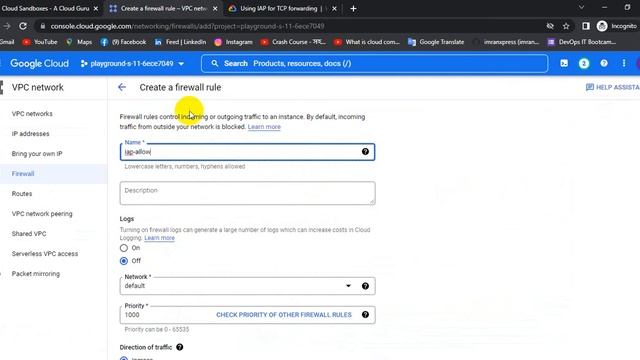Open Feed LinkedIn bookmark
Screen dimensions: 640x360
coord(180,42)
